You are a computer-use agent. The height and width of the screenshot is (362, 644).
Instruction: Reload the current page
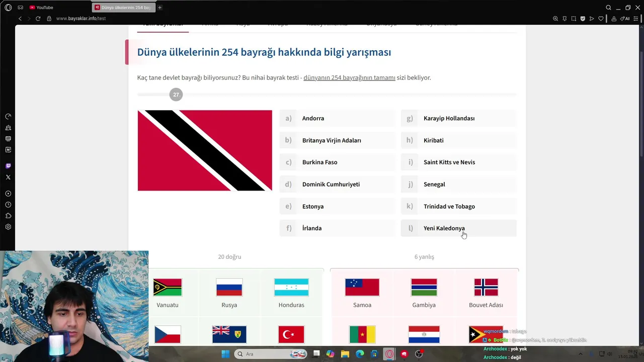coord(38,19)
